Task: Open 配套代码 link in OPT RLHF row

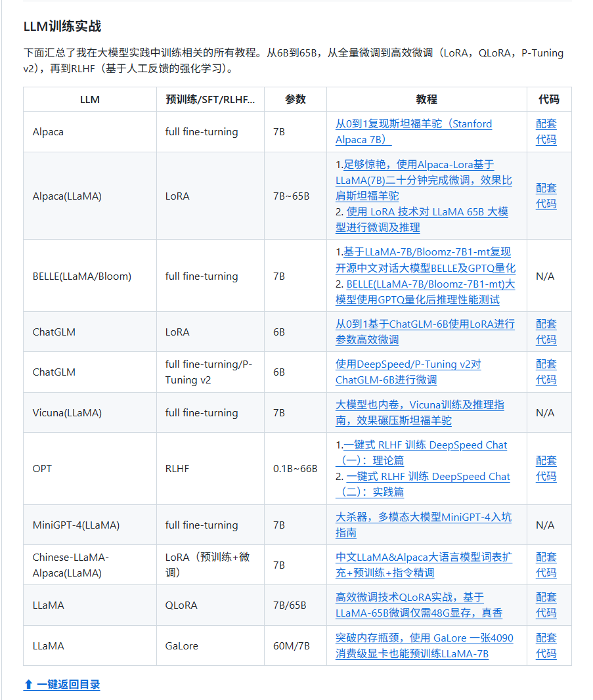Action: click(x=546, y=468)
